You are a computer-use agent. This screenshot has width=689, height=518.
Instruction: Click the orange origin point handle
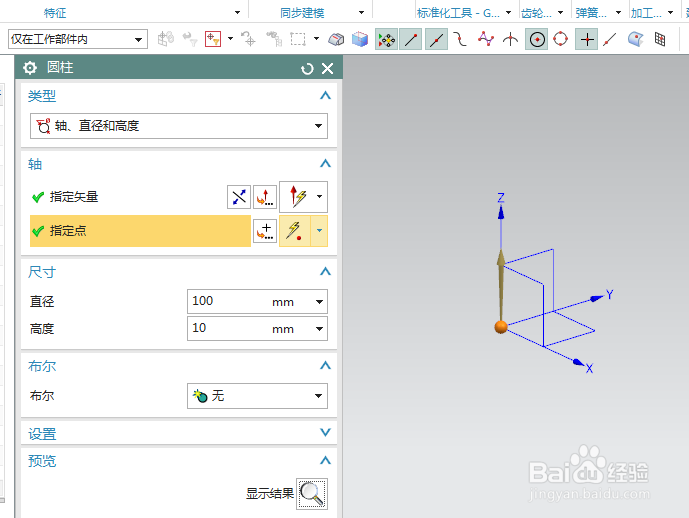(501, 327)
